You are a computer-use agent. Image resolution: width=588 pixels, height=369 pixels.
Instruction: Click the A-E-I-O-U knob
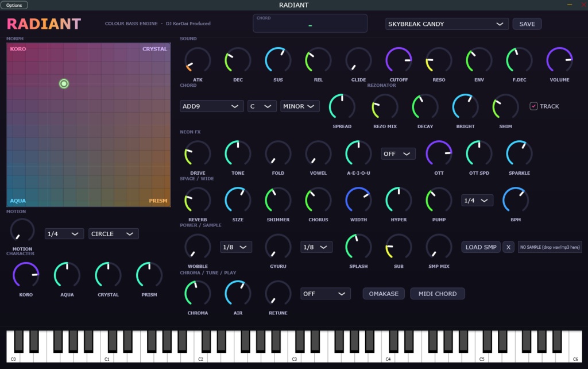click(358, 153)
